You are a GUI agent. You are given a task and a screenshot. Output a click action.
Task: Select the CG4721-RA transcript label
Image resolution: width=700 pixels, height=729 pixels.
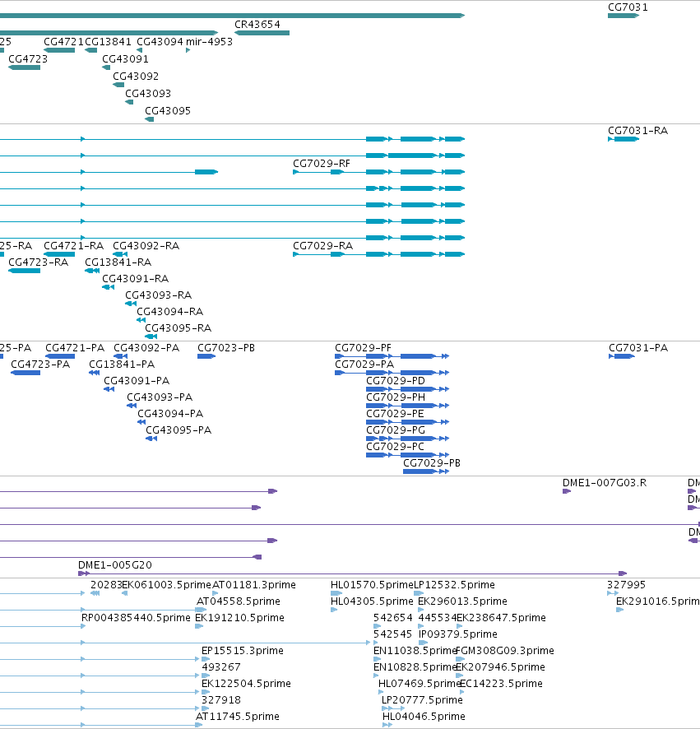[73, 245]
